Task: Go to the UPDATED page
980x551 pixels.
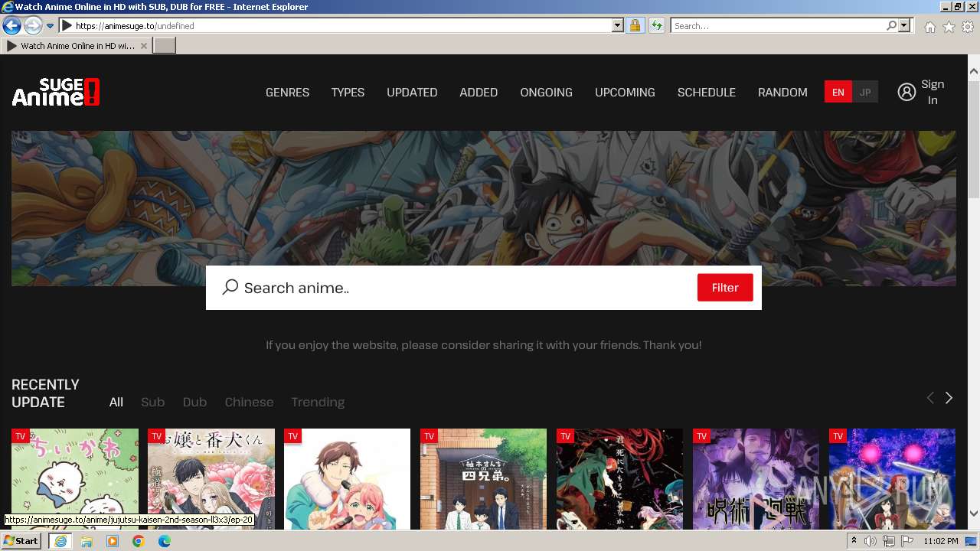Action: coord(412,92)
